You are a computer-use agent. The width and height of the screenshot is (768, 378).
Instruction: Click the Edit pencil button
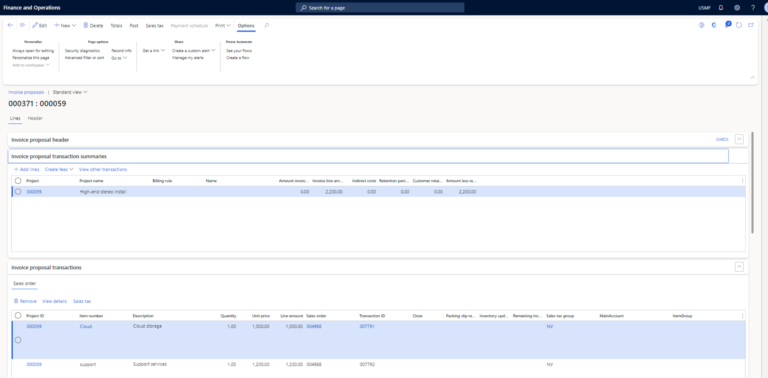click(x=40, y=25)
